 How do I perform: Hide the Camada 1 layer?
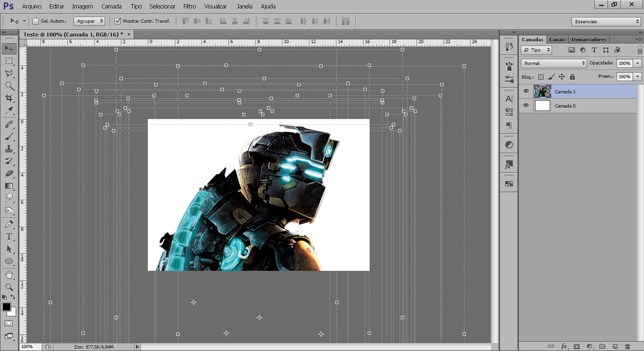[x=526, y=92]
